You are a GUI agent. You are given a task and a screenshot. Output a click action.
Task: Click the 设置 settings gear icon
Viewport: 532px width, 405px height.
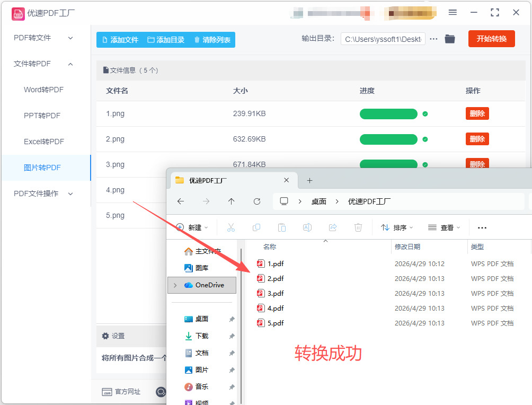click(x=105, y=336)
